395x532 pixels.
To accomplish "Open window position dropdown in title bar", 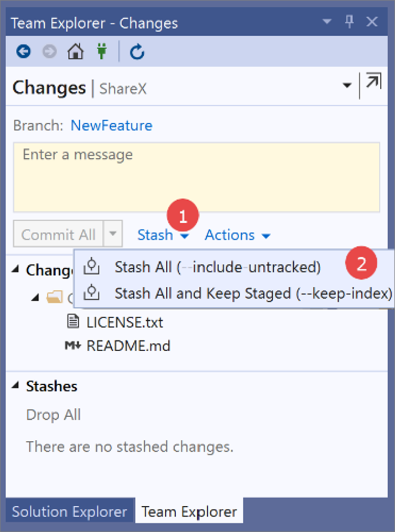I will pyautogui.click(x=327, y=22).
